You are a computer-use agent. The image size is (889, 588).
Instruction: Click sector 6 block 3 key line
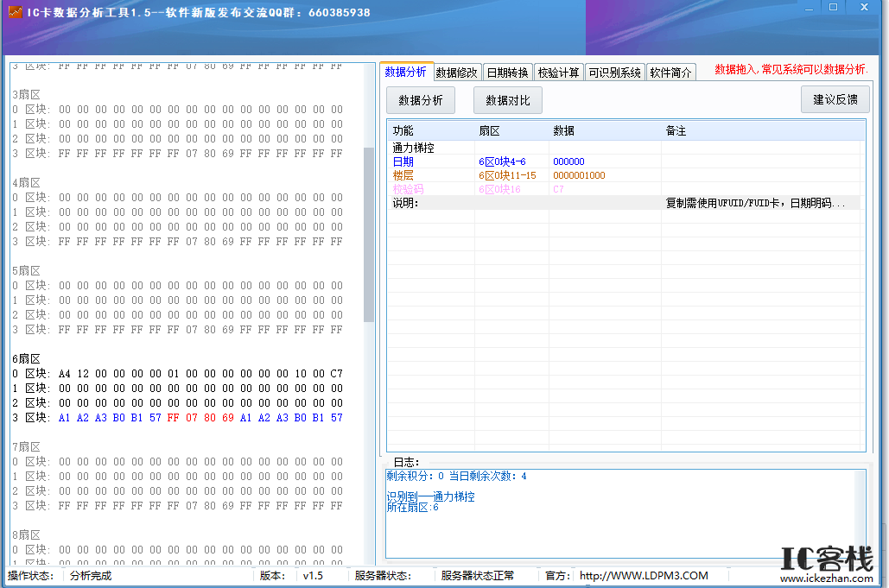tap(177, 418)
